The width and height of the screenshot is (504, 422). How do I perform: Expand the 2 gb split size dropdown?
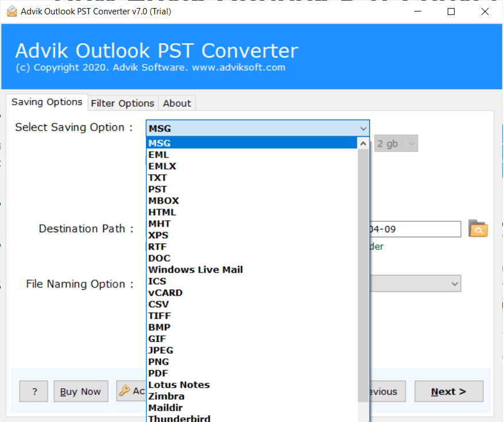[396, 144]
